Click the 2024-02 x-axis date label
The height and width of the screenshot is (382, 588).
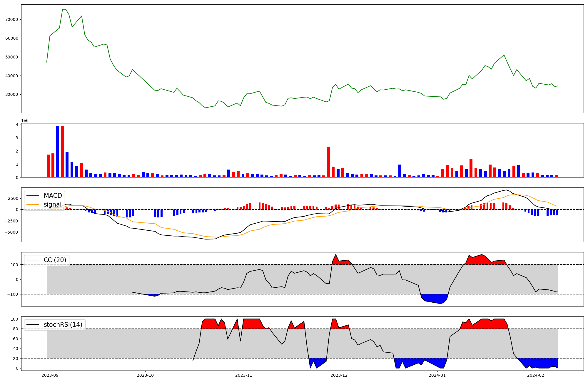point(536,375)
